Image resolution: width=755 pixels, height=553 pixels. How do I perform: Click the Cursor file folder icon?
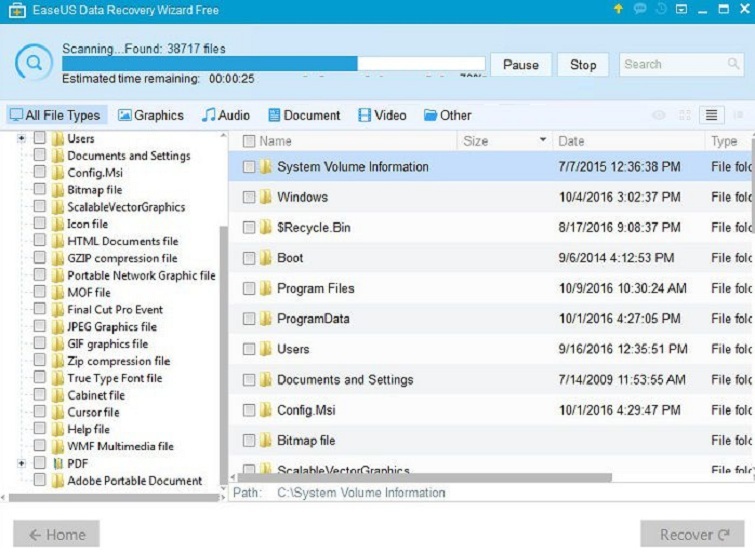(58, 412)
